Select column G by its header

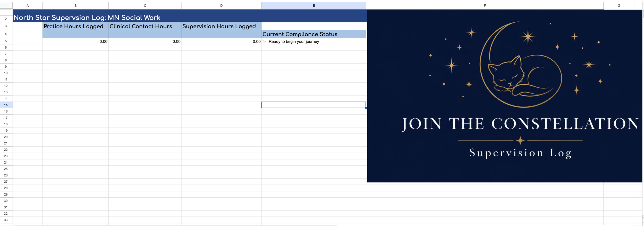tap(619, 6)
